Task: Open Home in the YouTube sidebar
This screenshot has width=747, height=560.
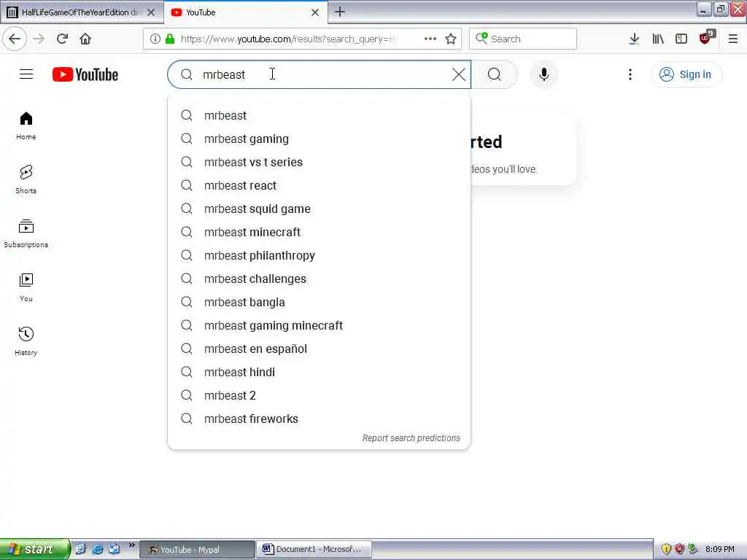Action: coord(26,125)
